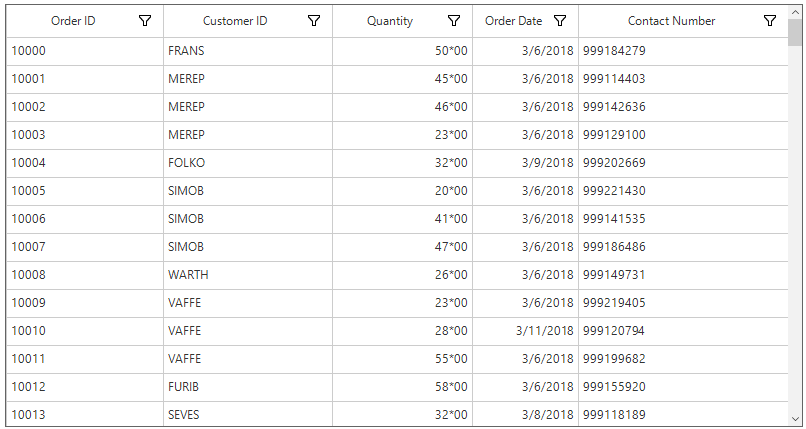Open the Order Date column filter icon

click(x=560, y=21)
